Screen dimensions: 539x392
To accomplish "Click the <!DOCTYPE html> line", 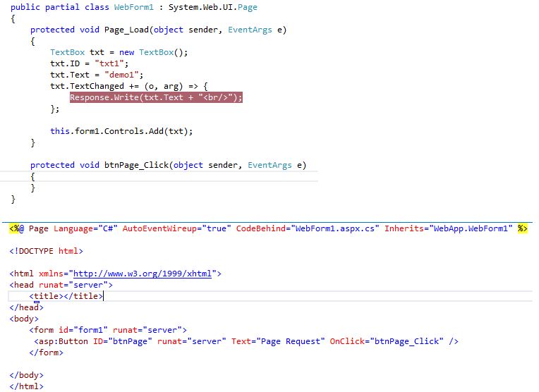I will click(x=46, y=251).
